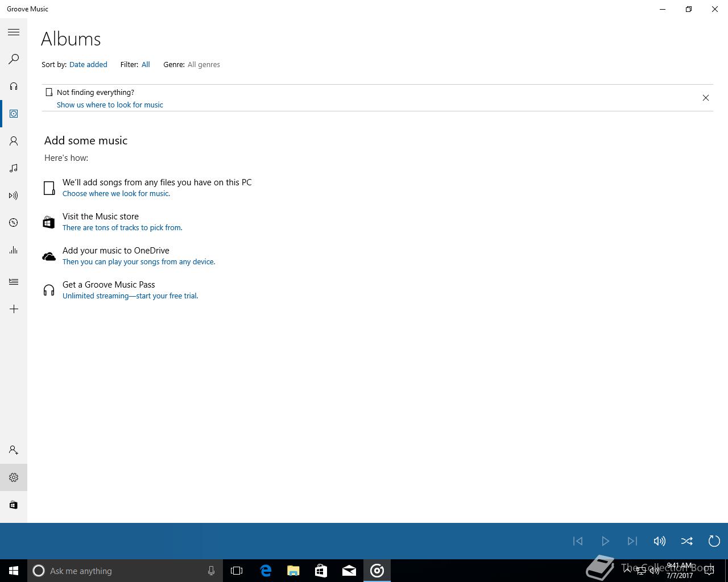Click Unlimited streaming free trial link
The height and width of the screenshot is (582, 728).
tap(130, 296)
